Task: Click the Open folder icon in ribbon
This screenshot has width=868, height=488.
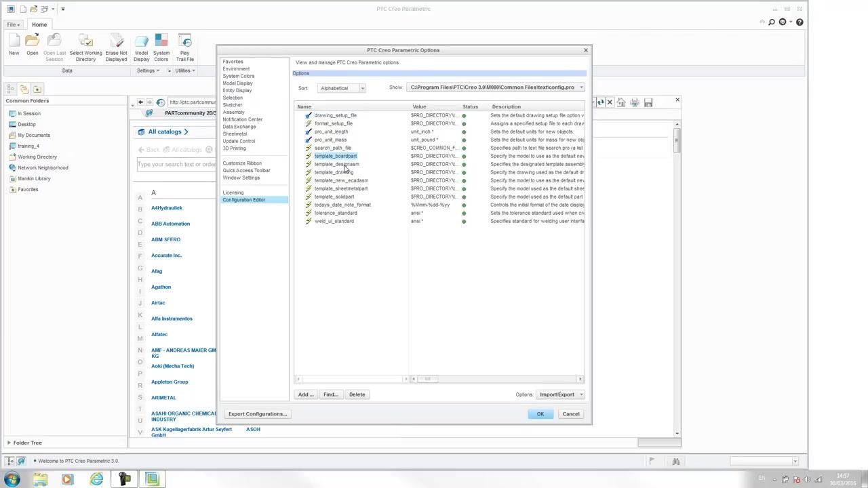Action: tap(32, 45)
